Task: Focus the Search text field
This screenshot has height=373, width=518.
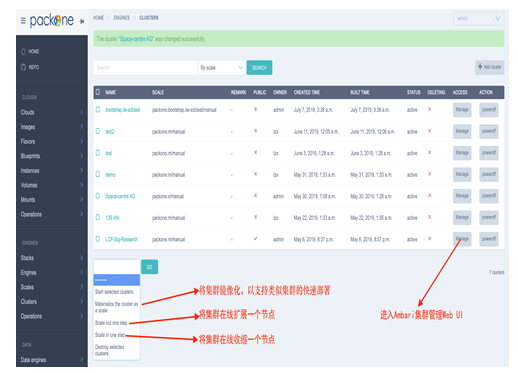Action: [145, 68]
